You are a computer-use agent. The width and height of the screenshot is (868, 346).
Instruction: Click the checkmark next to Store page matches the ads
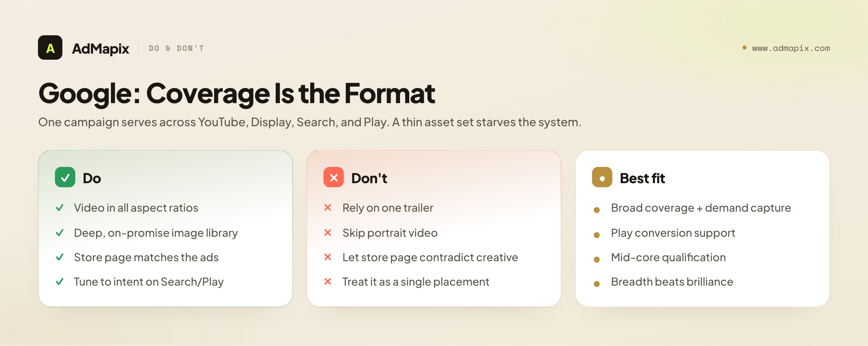[60, 257]
